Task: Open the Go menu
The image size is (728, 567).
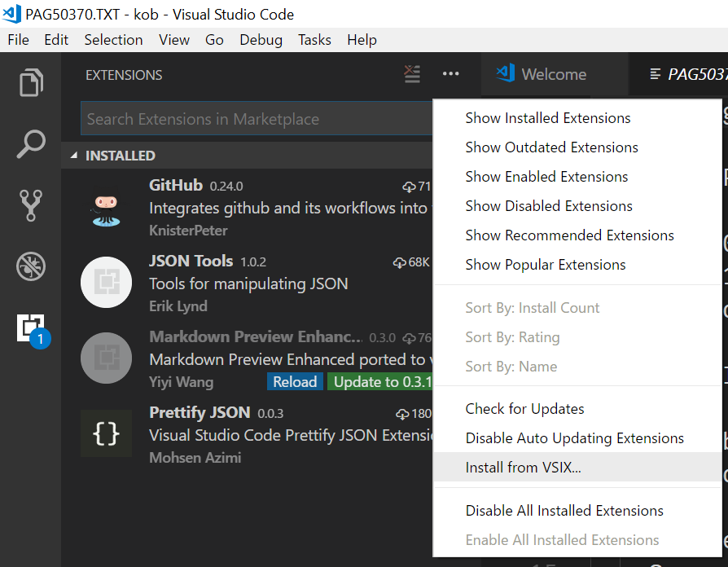Action: (214, 40)
